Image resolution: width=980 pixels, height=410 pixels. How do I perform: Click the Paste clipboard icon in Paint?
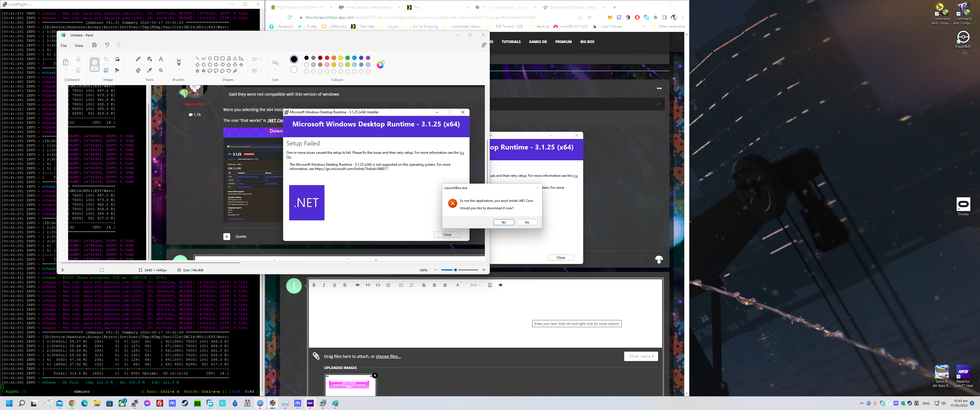click(66, 62)
